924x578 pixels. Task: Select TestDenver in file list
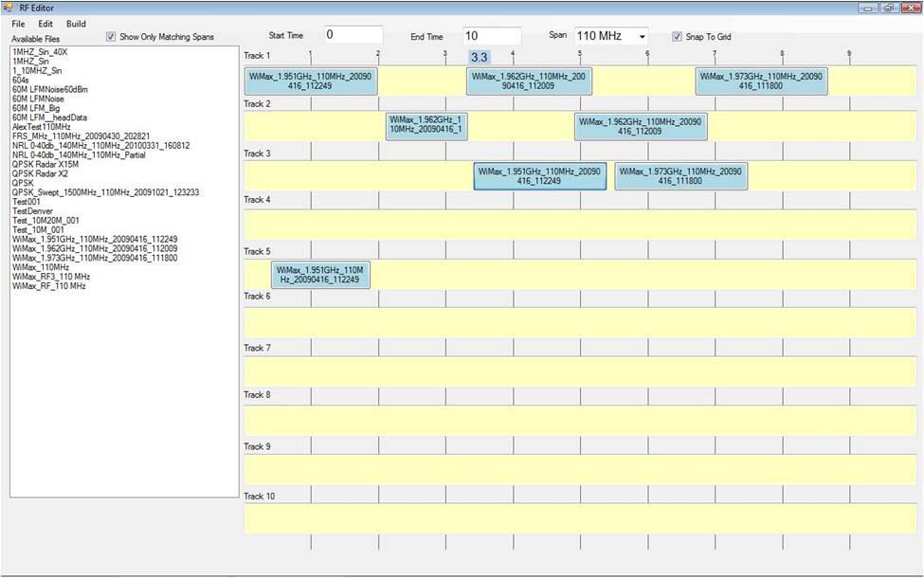click(x=32, y=211)
